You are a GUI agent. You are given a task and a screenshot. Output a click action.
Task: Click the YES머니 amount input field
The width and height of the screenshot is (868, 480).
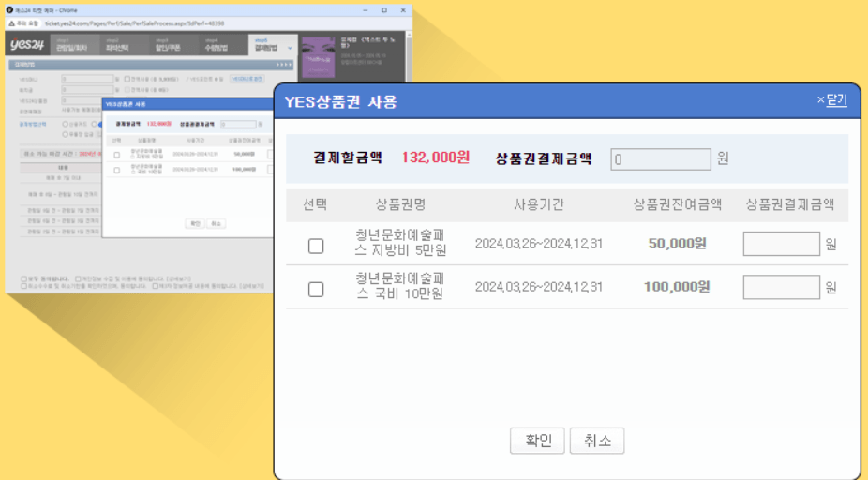[x=87, y=79]
